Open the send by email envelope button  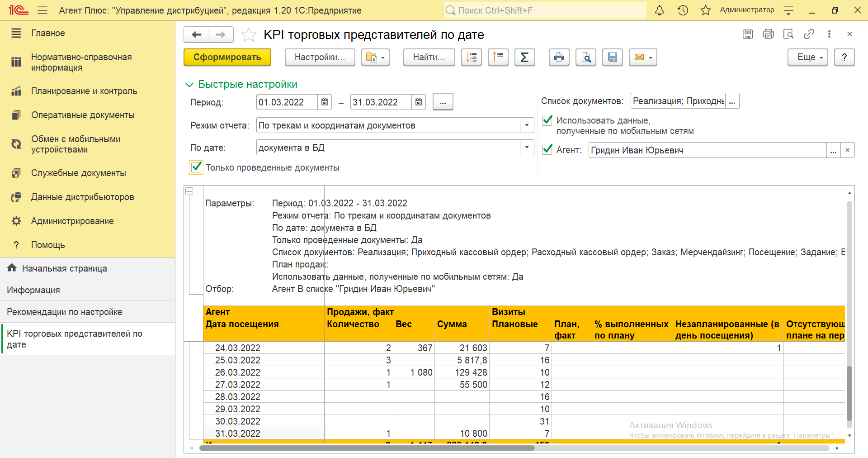point(643,57)
